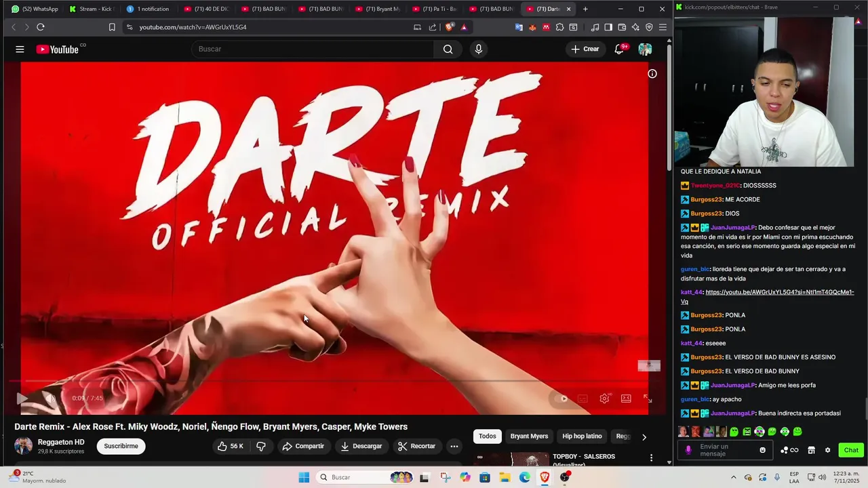This screenshot has height=488, width=868.
Task: Toggle subtitles button in player
Action: (583, 399)
